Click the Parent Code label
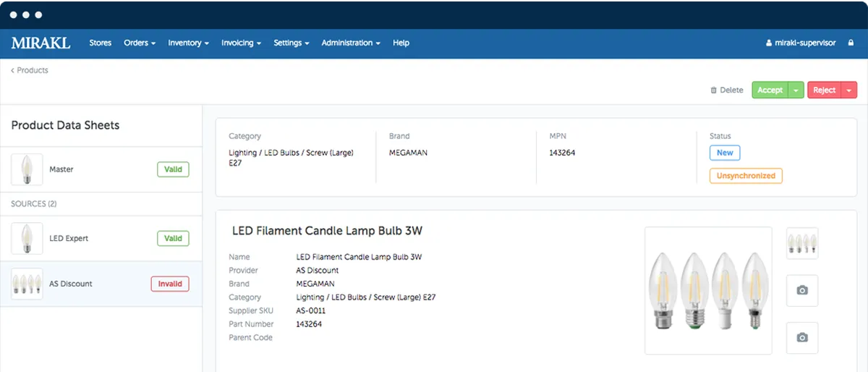868x372 pixels. pos(250,337)
